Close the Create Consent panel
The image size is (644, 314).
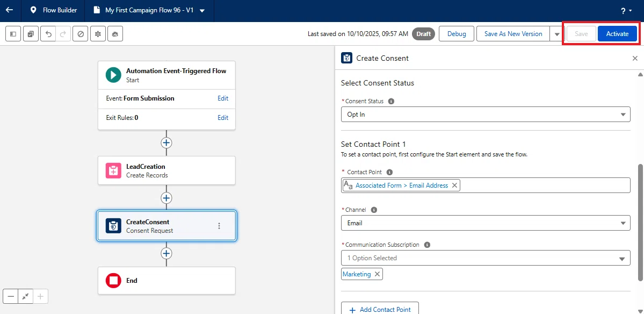635,59
